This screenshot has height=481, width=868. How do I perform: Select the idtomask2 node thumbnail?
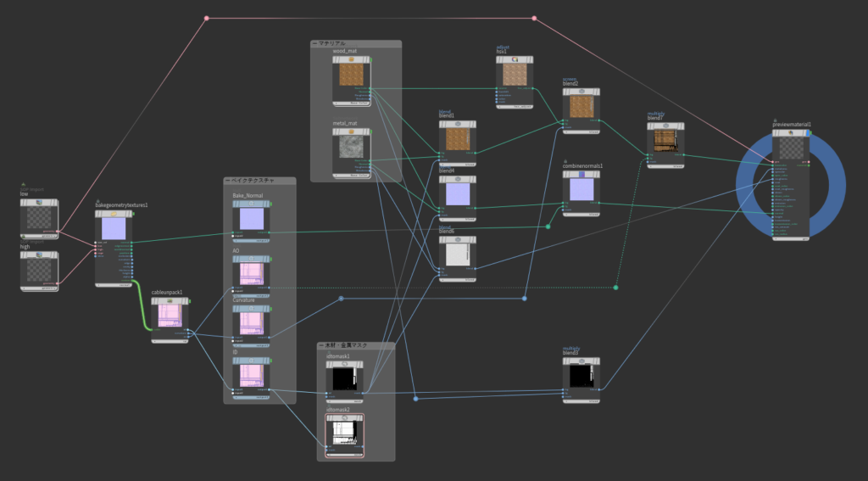click(x=343, y=433)
